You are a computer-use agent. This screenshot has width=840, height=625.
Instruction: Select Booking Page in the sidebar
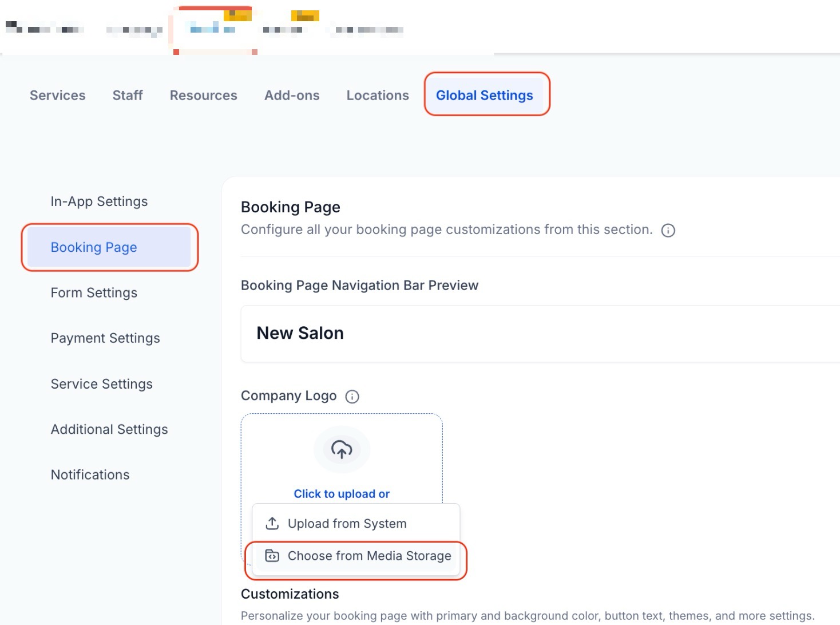94,247
